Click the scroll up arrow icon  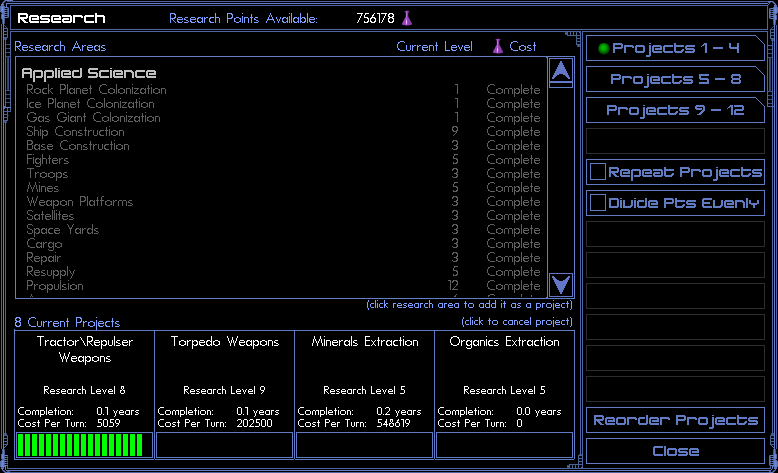point(561,72)
